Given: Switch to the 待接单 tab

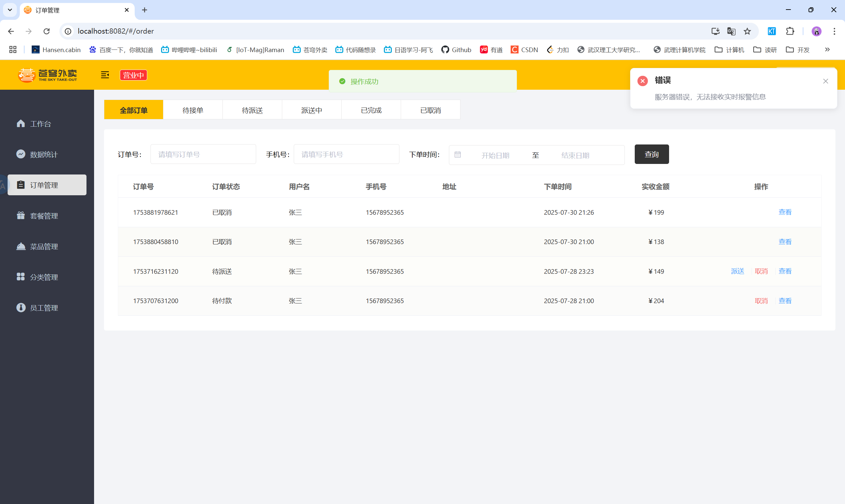Looking at the screenshot, I should coord(193,110).
